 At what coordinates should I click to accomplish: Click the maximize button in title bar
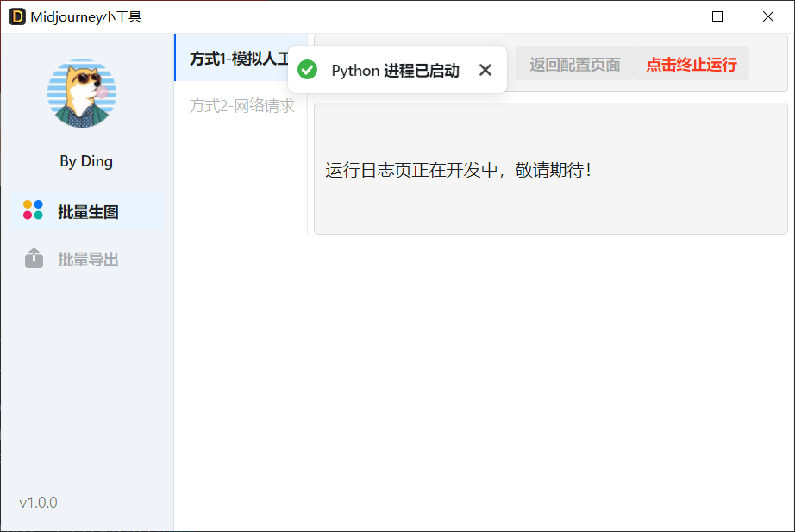[717, 16]
